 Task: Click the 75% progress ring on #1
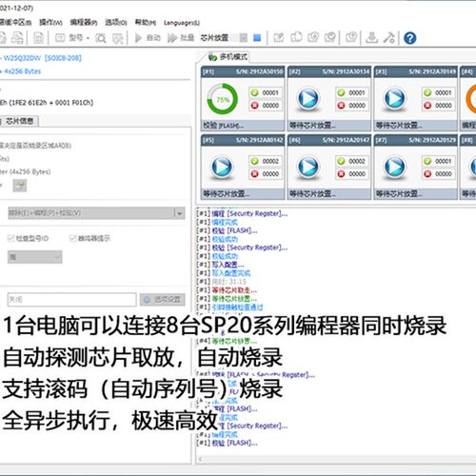point(222,99)
